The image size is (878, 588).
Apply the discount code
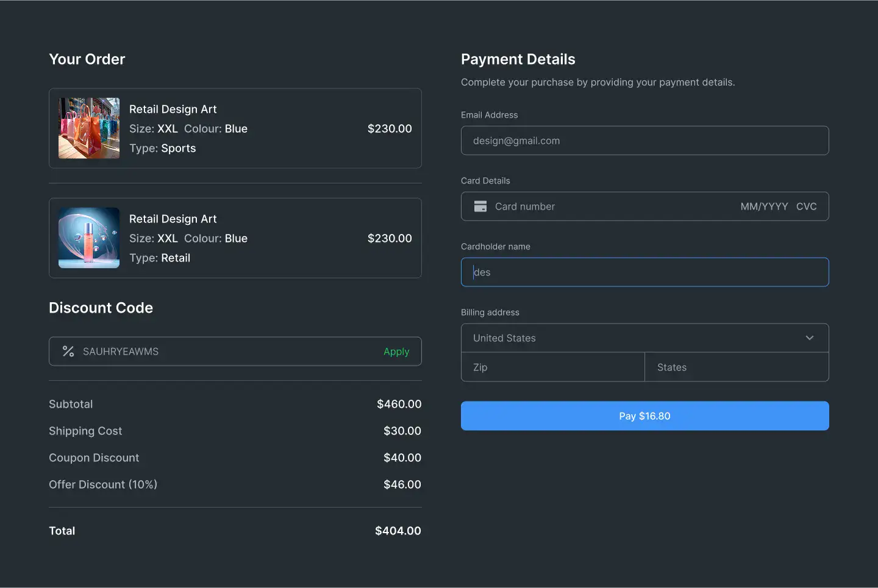pos(396,352)
